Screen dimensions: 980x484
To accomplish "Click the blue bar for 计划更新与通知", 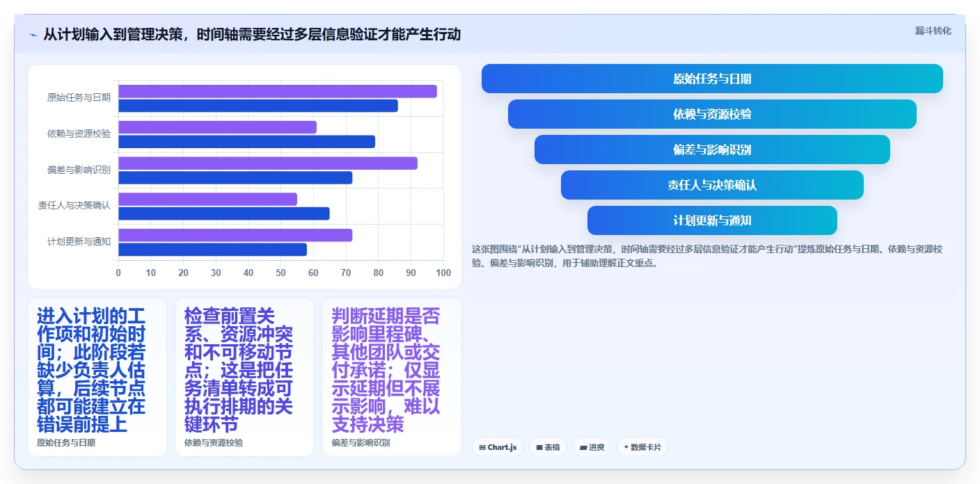I will 212,250.
